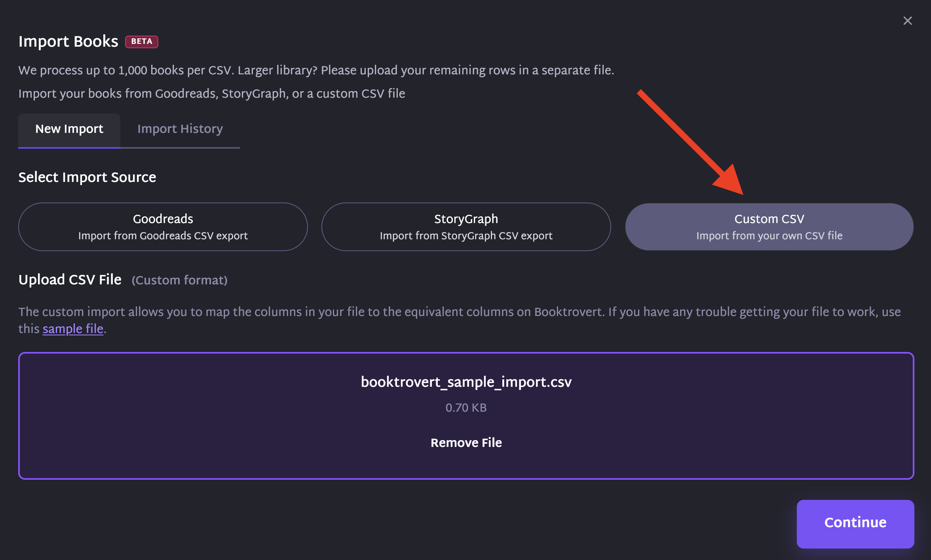
Task: Close the Import Books dialog
Action: click(x=908, y=21)
